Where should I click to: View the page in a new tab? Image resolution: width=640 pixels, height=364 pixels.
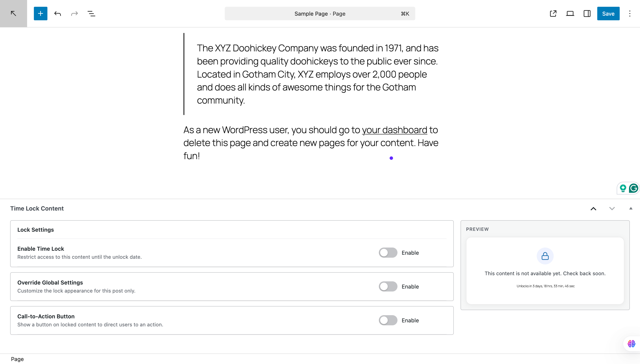click(x=553, y=14)
